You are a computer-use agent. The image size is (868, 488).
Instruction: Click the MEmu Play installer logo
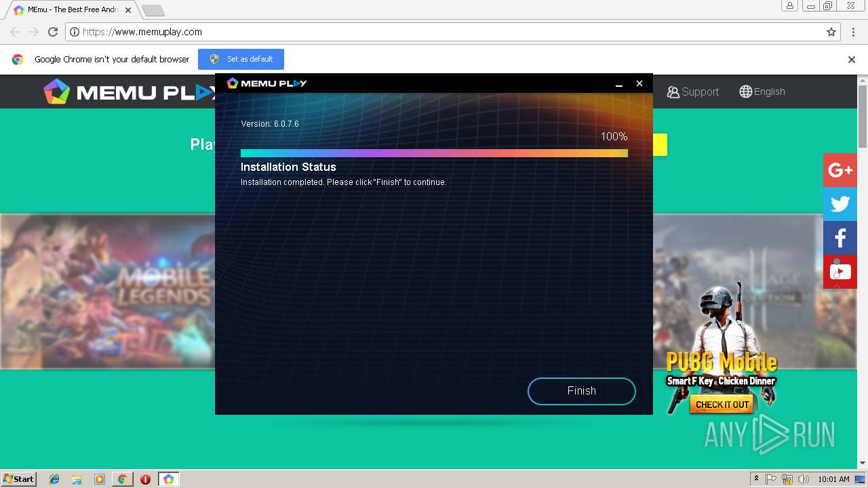pos(267,83)
